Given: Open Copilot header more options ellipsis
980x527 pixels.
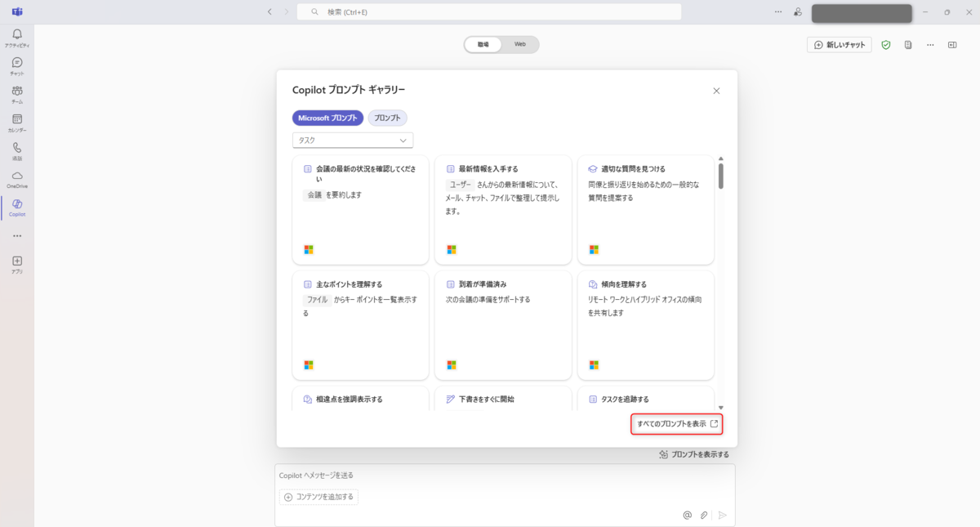Looking at the screenshot, I should 930,45.
